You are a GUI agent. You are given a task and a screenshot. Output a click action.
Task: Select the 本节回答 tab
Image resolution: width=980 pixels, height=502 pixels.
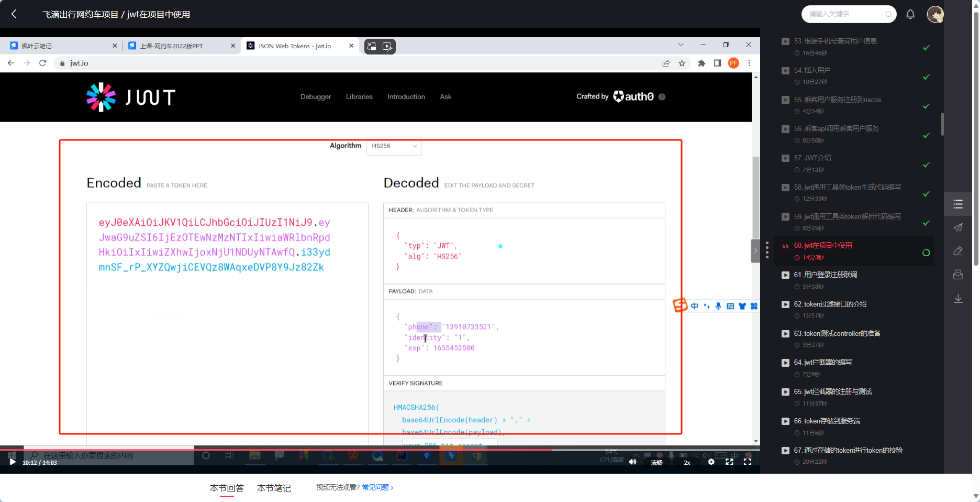click(x=227, y=488)
